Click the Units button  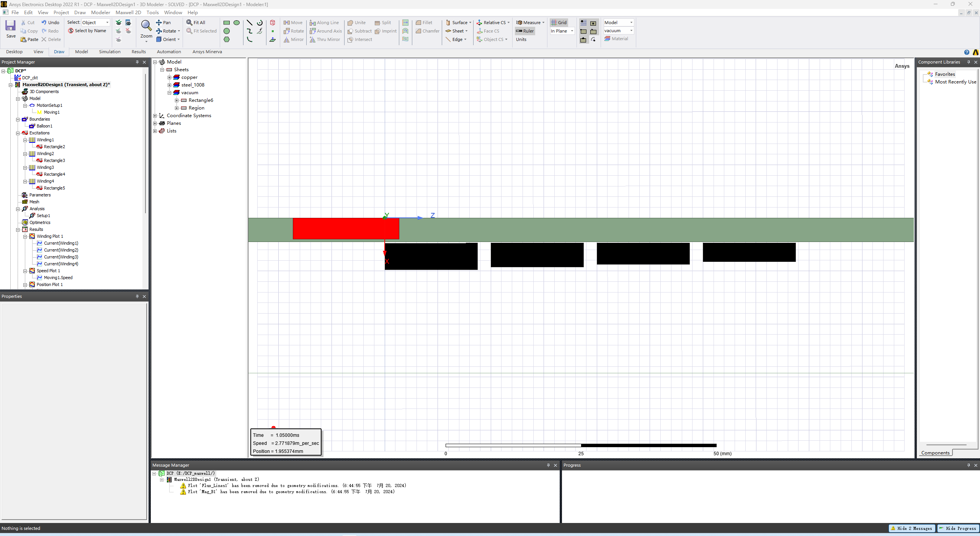(x=521, y=39)
